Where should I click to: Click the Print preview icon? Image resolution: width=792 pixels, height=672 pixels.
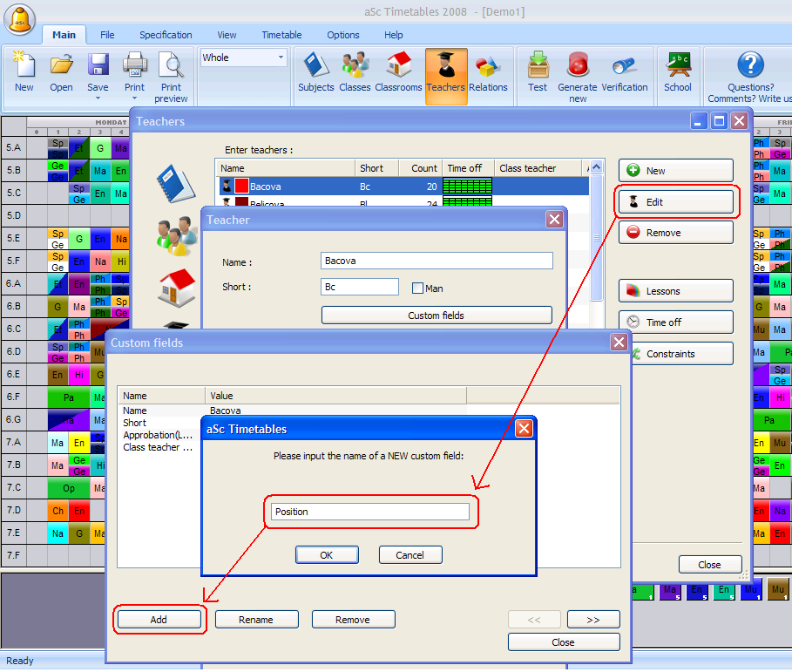click(x=171, y=66)
